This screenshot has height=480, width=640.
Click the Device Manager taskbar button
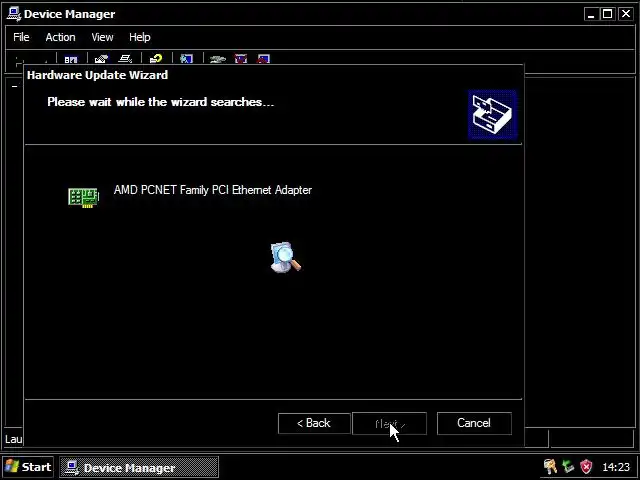pos(139,467)
